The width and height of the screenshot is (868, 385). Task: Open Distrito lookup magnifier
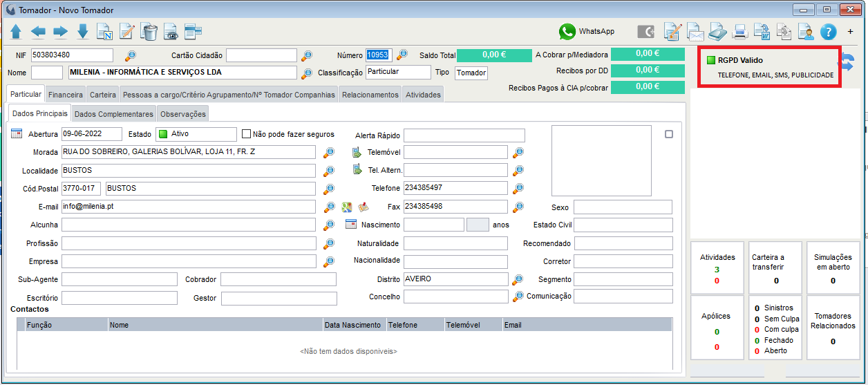pos(518,279)
